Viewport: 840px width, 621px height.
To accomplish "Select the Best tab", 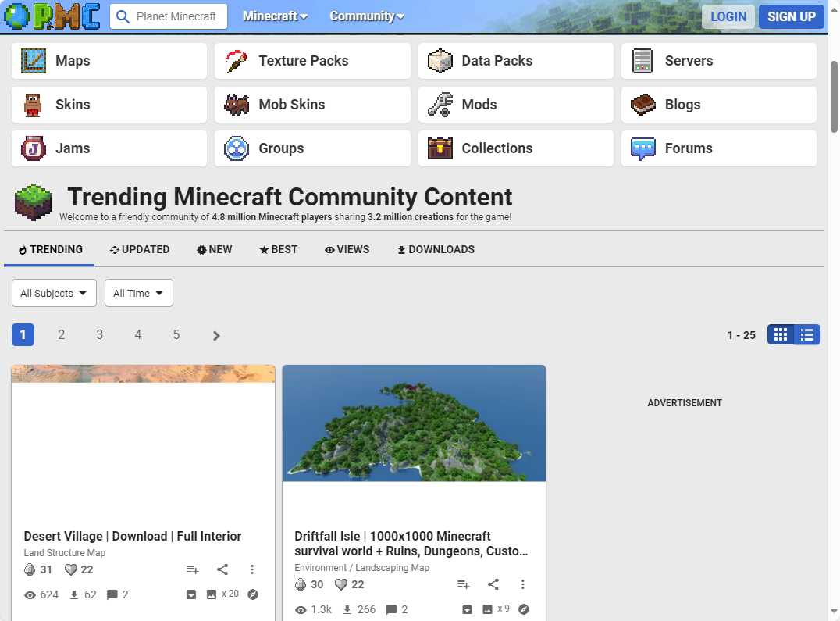I will coord(279,250).
